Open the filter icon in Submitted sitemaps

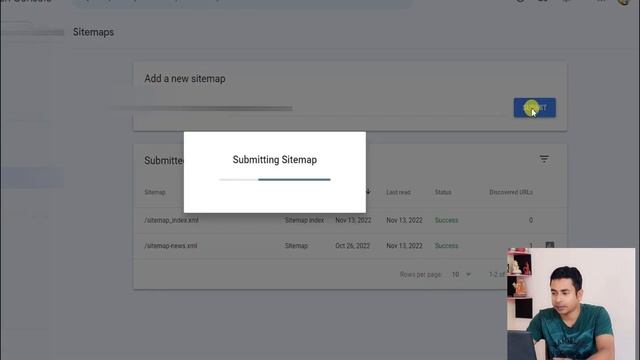[544, 159]
